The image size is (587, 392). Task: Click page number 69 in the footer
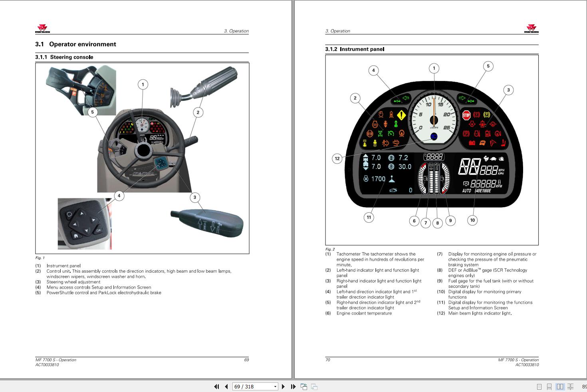(x=246, y=360)
